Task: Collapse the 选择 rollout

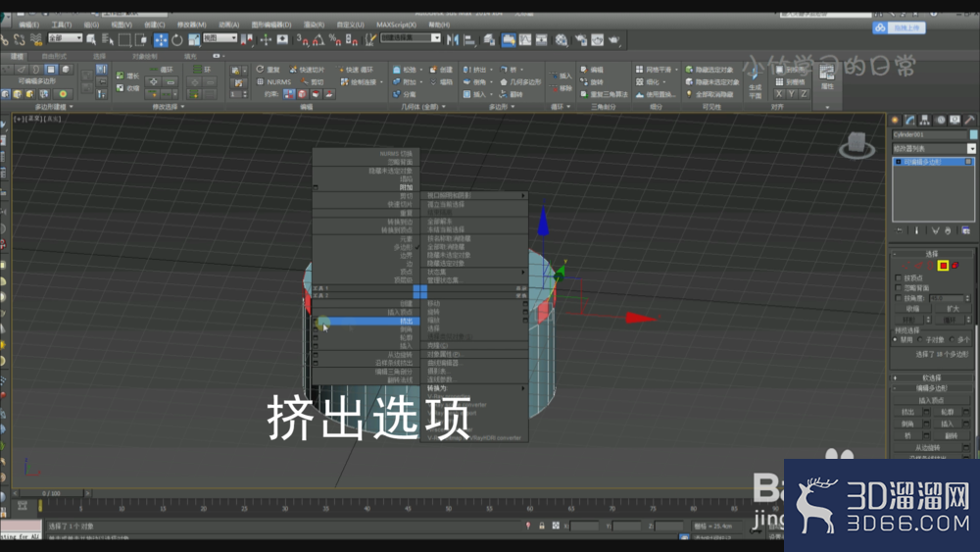Action: (931, 254)
